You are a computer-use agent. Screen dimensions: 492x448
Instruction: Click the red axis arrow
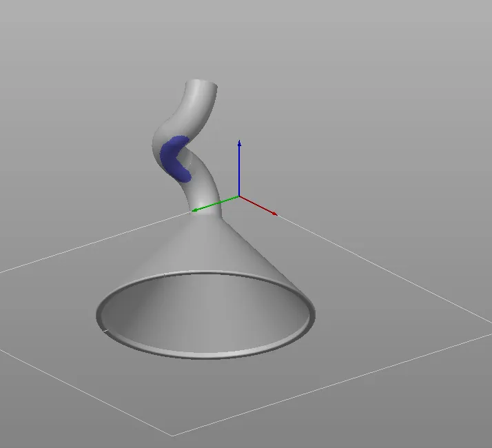tap(258, 205)
